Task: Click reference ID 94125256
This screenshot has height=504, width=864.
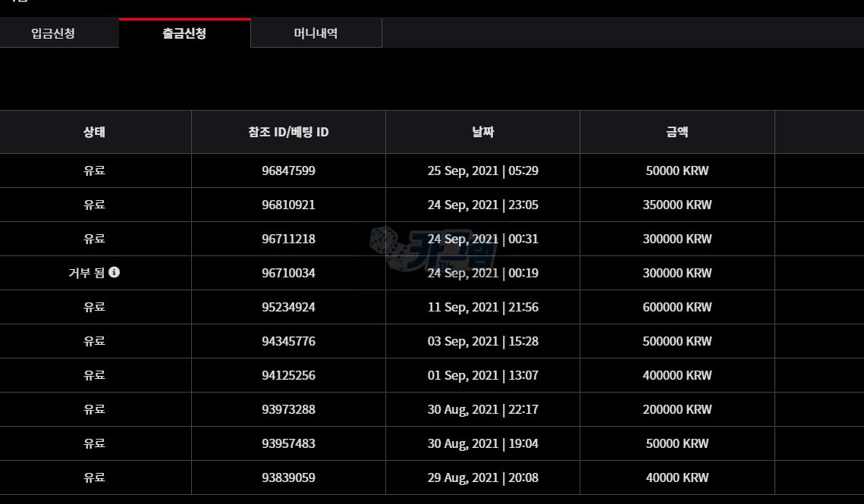Action: point(288,375)
